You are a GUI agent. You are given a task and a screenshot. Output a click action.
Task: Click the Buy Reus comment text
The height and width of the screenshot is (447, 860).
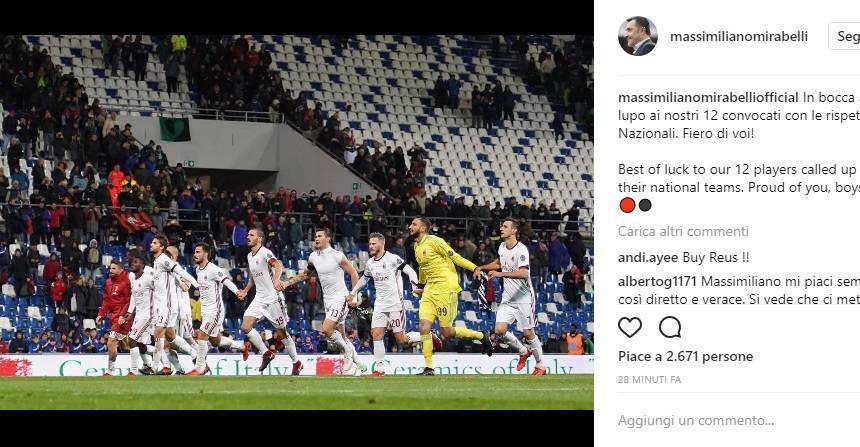click(x=715, y=257)
